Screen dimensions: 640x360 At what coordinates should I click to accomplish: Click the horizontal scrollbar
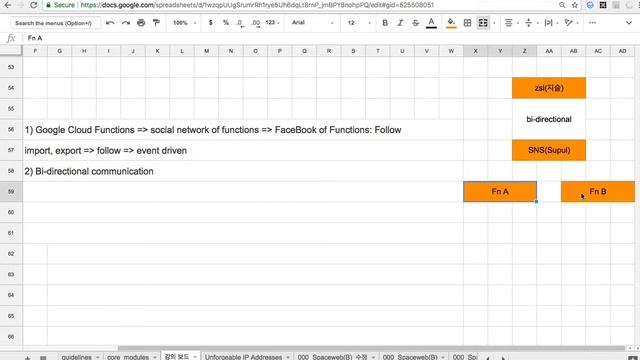click(371, 348)
